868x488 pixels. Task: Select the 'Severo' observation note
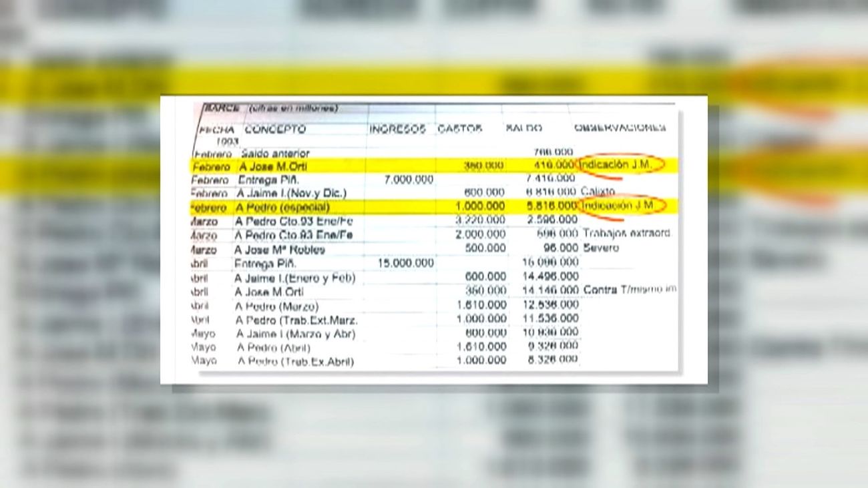click(600, 248)
